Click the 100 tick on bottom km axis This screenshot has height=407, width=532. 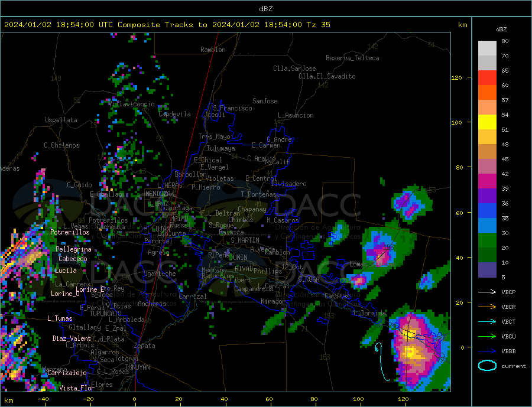click(358, 399)
